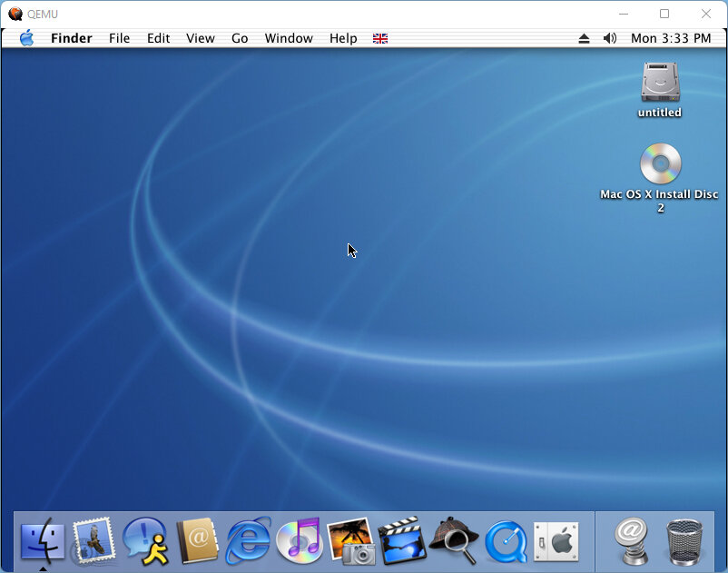Screen dimensions: 728x573
Task: Open the volume control in menu bar
Action: (609, 38)
